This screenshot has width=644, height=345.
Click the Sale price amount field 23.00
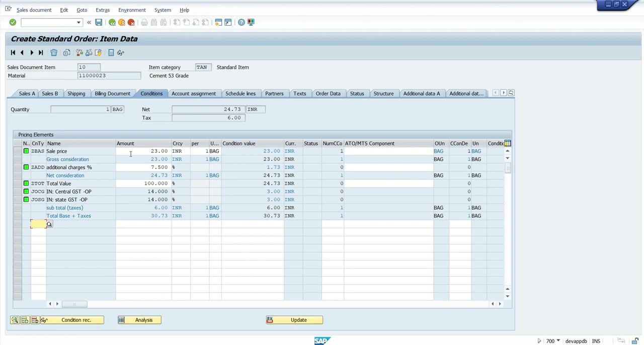click(143, 151)
